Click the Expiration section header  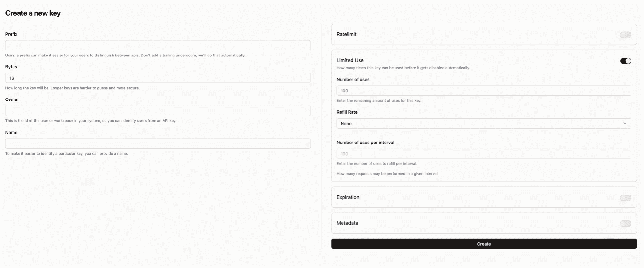click(x=348, y=197)
